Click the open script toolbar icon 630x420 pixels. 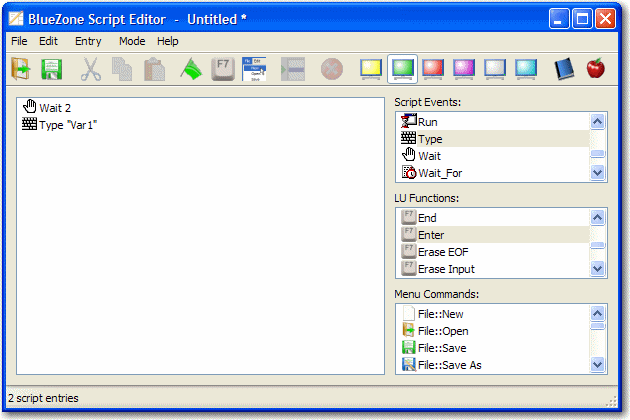click(x=21, y=69)
